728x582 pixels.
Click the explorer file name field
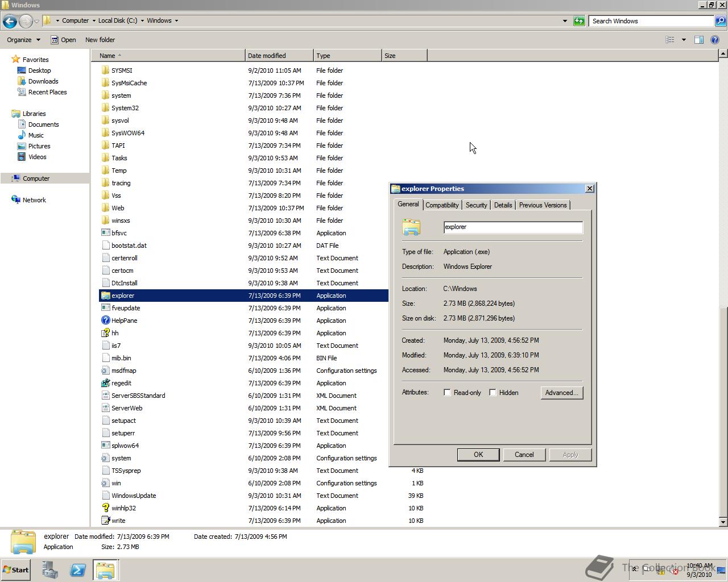[513, 227]
